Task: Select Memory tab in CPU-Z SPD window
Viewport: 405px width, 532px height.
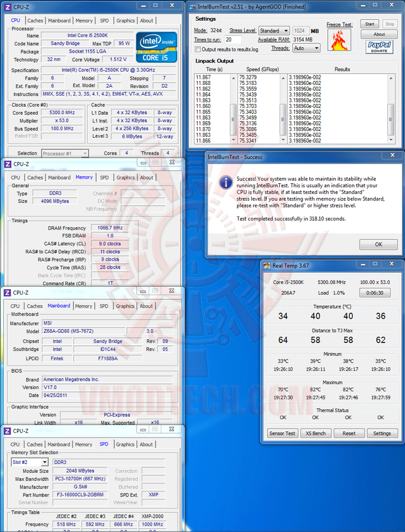Action: coord(83,444)
